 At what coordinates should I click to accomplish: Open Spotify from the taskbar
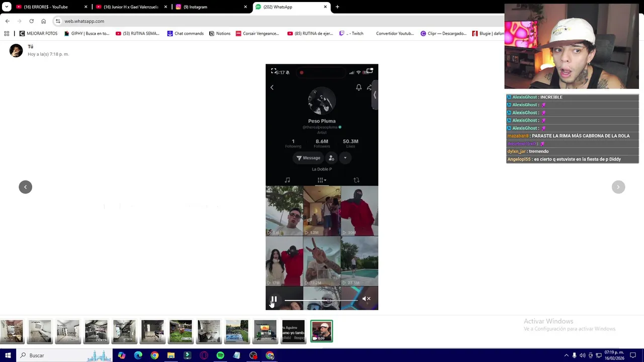220,355
